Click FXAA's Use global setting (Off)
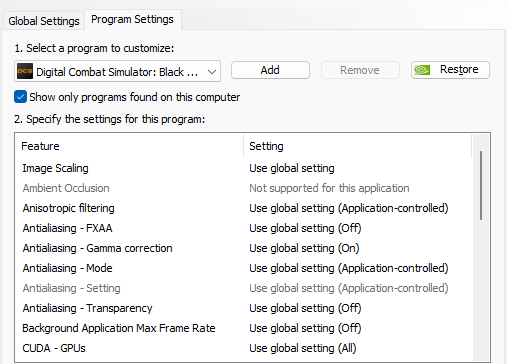This screenshot has width=508, height=364. point(305,228)
